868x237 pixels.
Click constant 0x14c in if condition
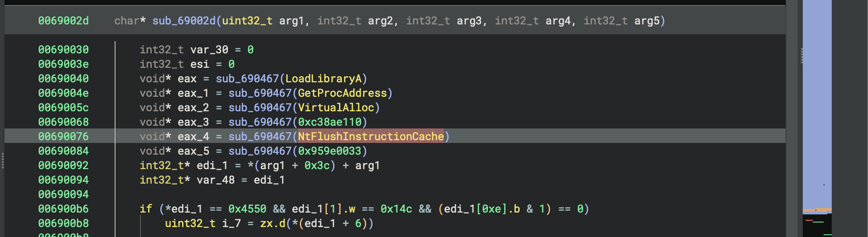tap(396, 209)
